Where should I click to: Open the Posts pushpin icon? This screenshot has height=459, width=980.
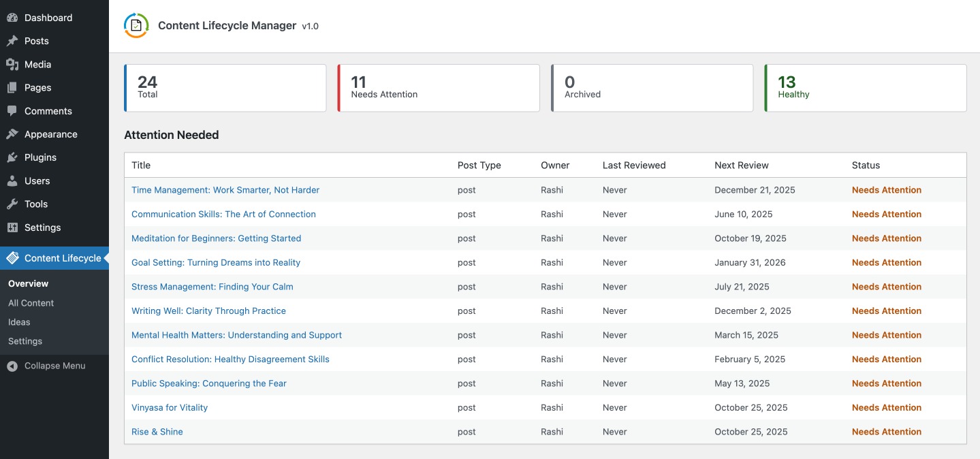(13, 41)
